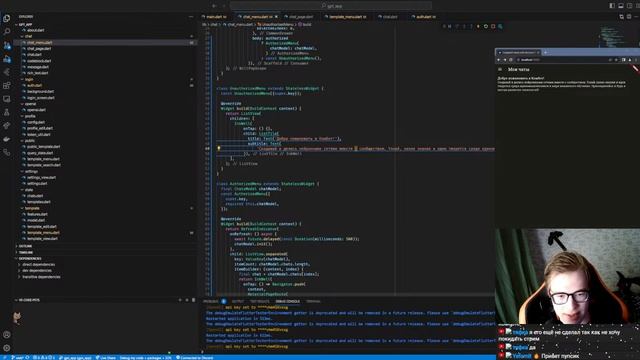Click the lightbulb code action icon in the editor gutter

click(219, 149)
